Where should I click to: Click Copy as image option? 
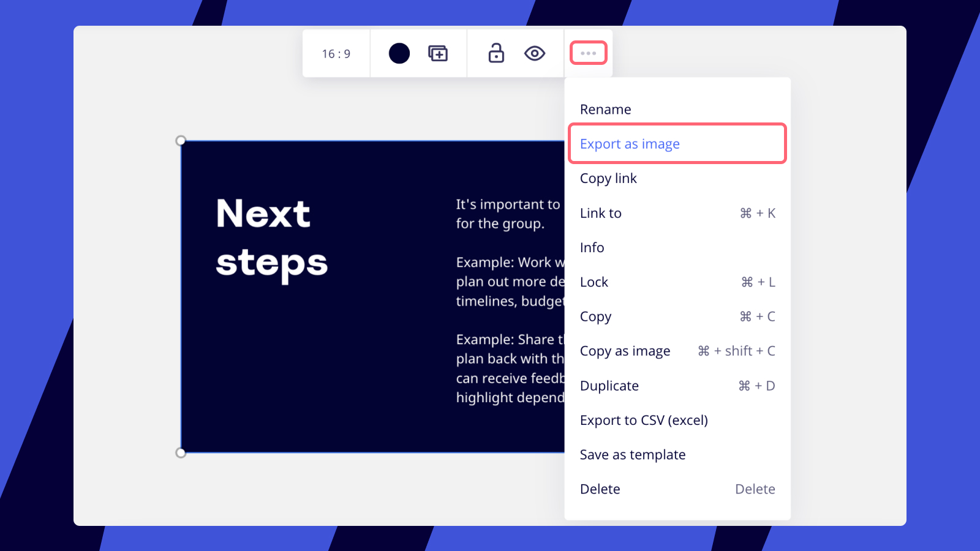pos(625,351)
